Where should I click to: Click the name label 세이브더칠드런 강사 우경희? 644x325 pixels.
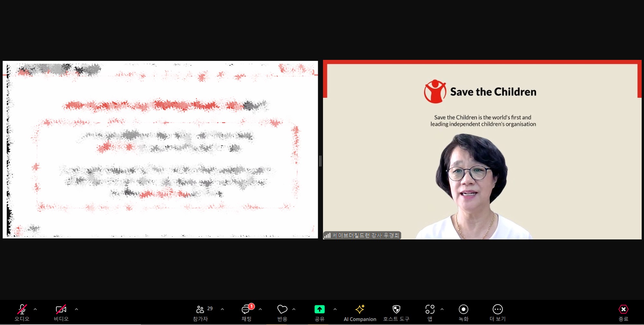tap(366, 235)
